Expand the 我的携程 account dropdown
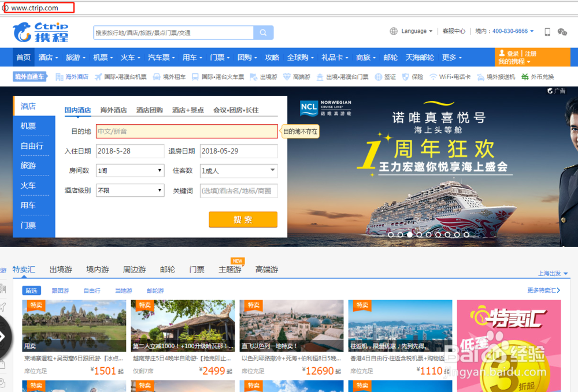This screenshot has width=578, height=392. 514,61
